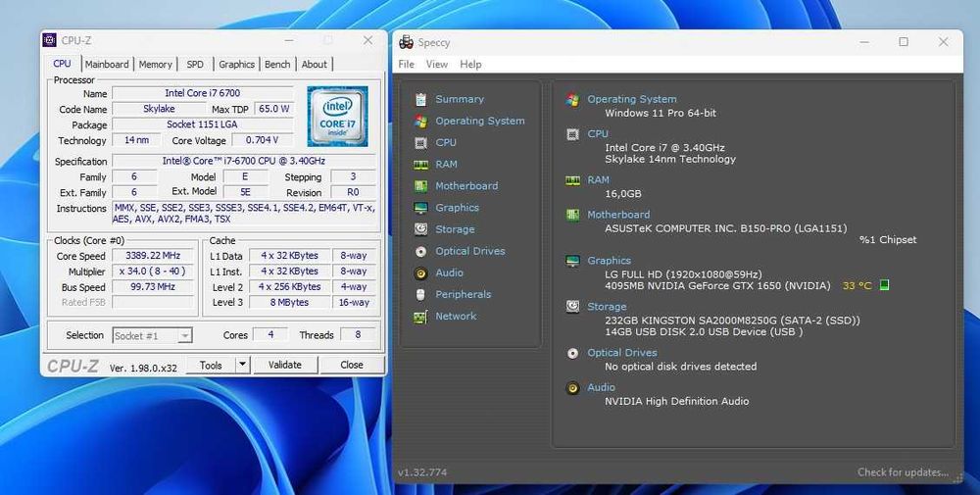This screenshot has width=980, height=495.
Task: Click drive icon beside Storage heading in summary
Action: coord(572,307)
